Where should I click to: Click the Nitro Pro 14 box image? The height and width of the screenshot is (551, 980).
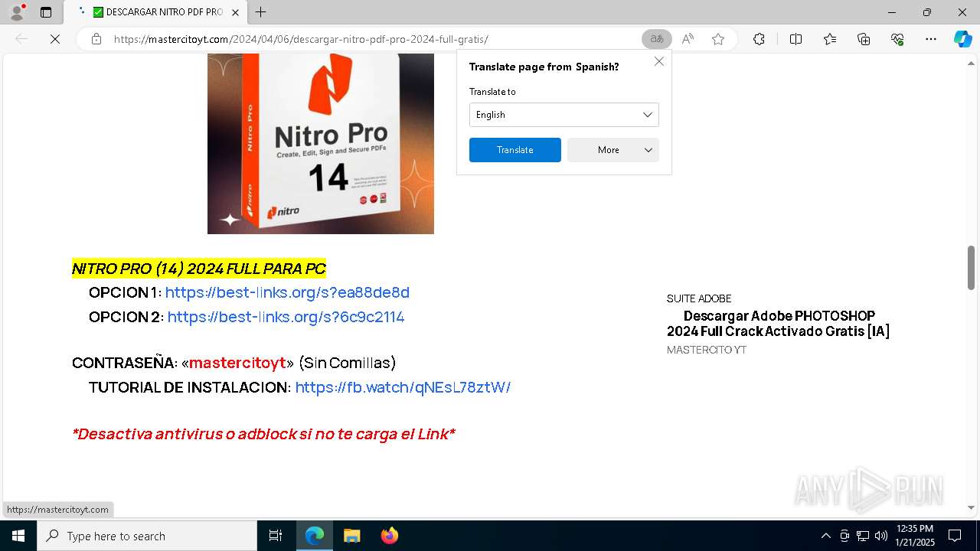click(321, 144)
